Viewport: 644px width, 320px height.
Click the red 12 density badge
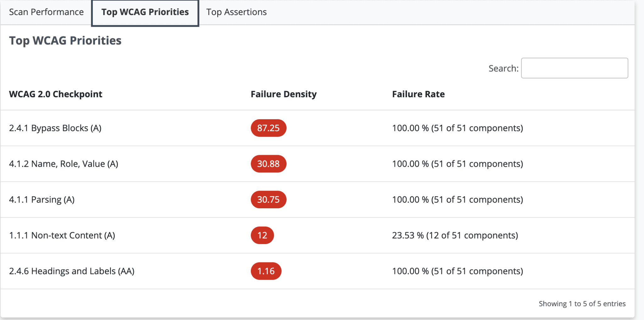pos(262,235)
